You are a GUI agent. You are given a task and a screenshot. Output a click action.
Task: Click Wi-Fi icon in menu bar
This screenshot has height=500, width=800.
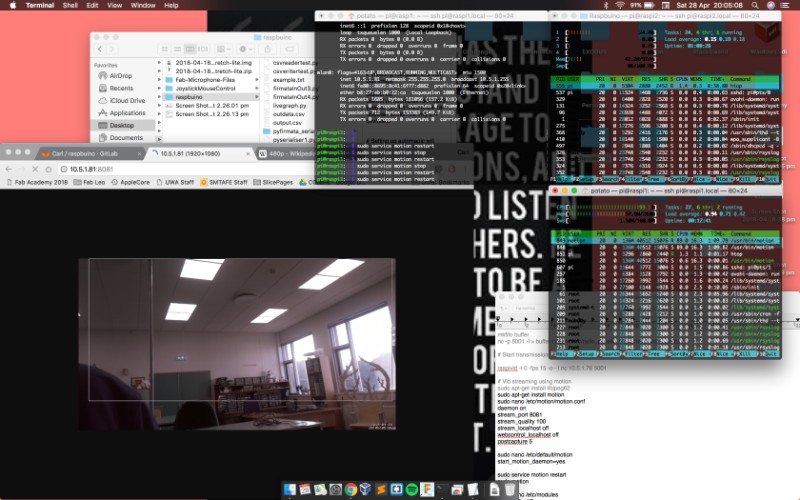coord(620,5)
